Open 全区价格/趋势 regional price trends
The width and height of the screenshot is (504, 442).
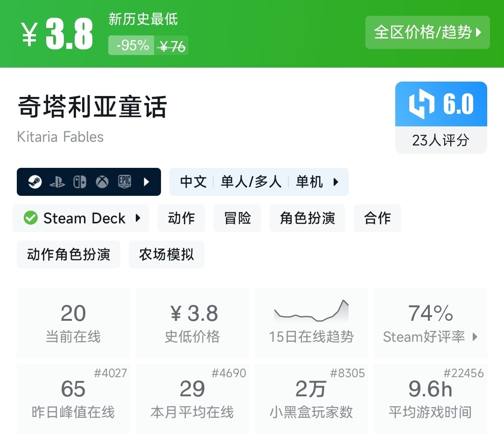427,33
